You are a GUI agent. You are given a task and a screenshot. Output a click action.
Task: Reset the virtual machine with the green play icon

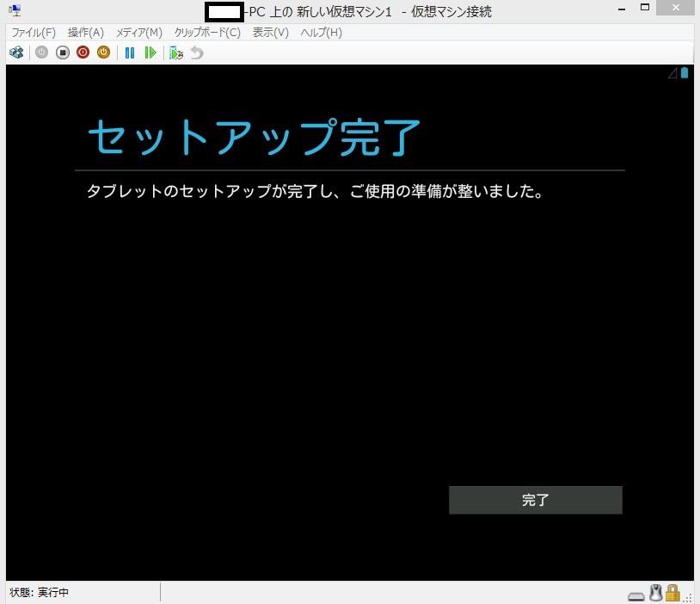150,52
